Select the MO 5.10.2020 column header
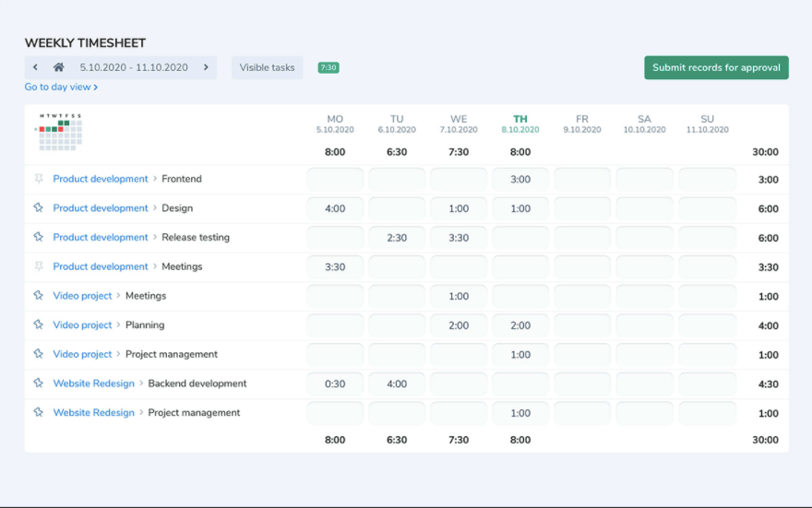 click(x=335, y=124)
